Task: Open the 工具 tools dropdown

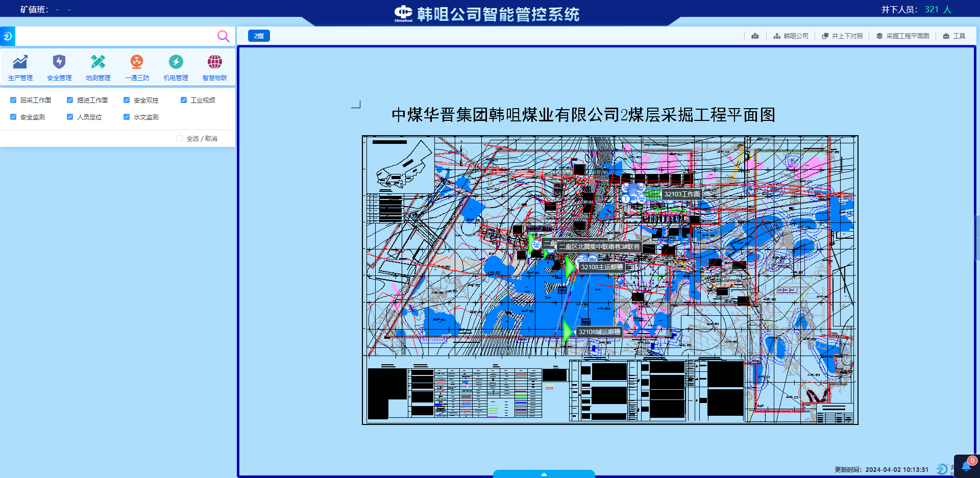Action: [x=954, y=36]
